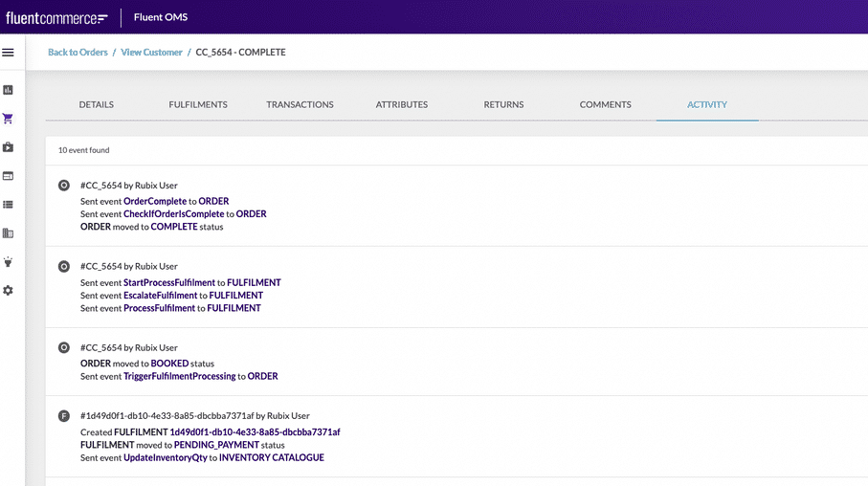Click the list view icon in sidebar

click(x=9, y=205)
